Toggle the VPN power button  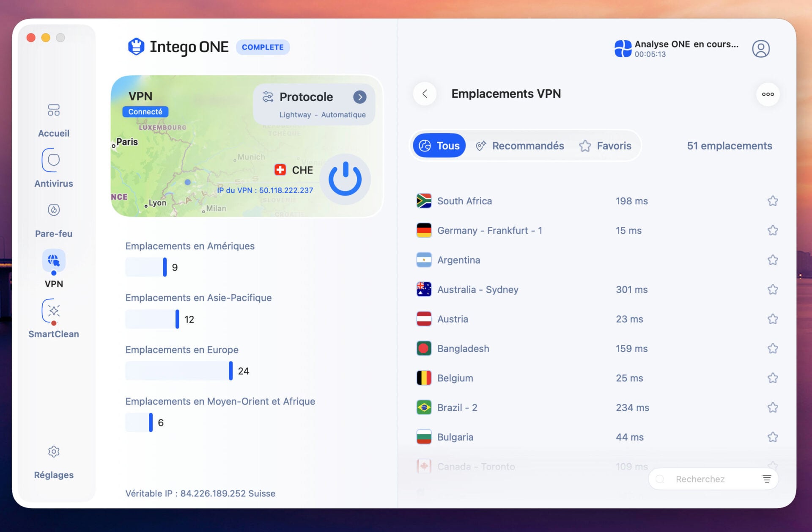pos(345,179)
